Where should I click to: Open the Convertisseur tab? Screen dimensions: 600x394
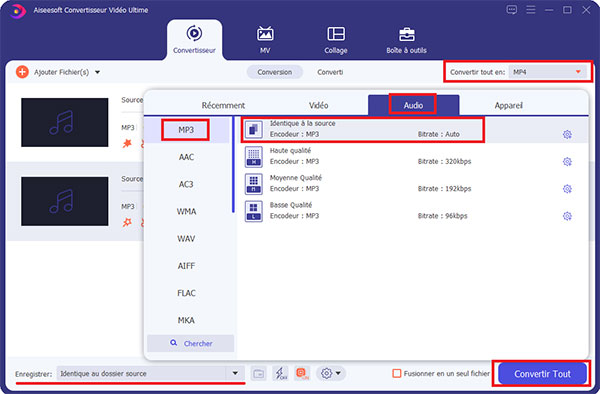(194, 40)
